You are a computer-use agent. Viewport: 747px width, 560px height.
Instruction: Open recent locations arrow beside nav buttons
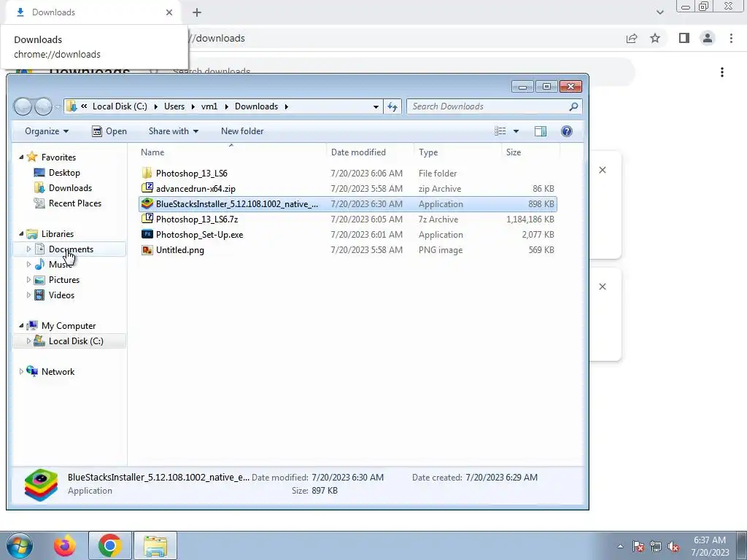57,106
